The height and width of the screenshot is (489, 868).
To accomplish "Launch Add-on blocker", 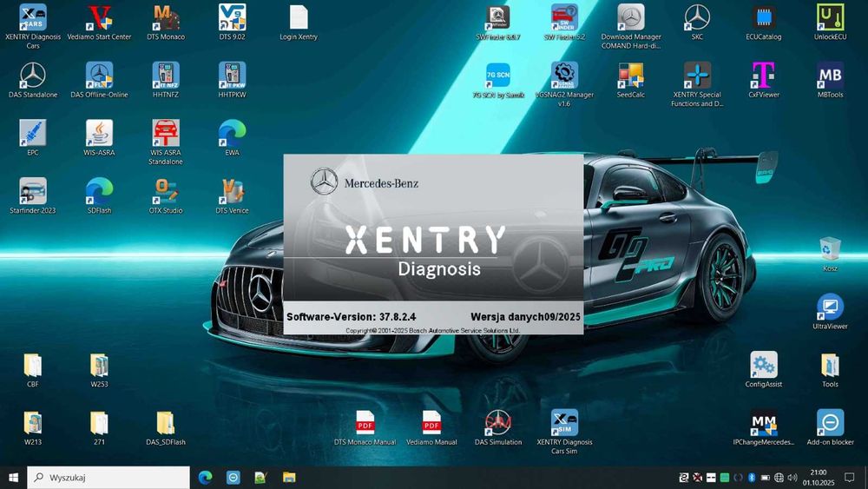I will (x=830, y=423).
